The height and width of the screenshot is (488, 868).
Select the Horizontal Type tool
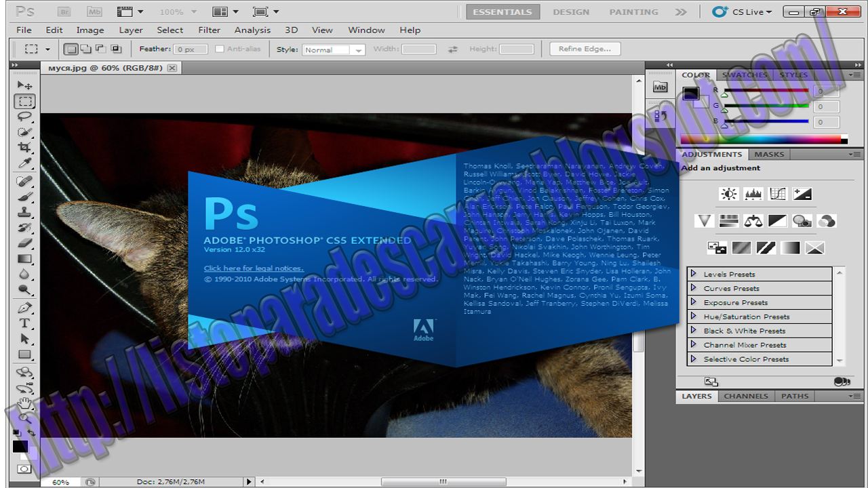point(24,323)
